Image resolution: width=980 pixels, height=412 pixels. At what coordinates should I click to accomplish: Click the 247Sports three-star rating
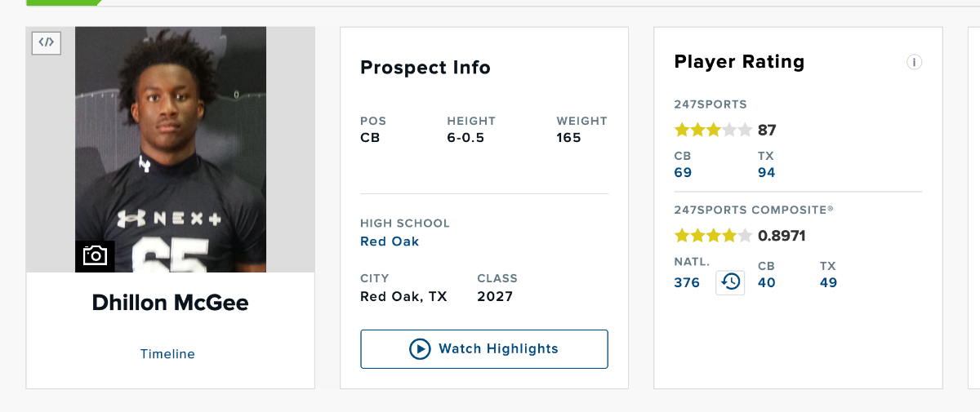(x=712, y=130)
